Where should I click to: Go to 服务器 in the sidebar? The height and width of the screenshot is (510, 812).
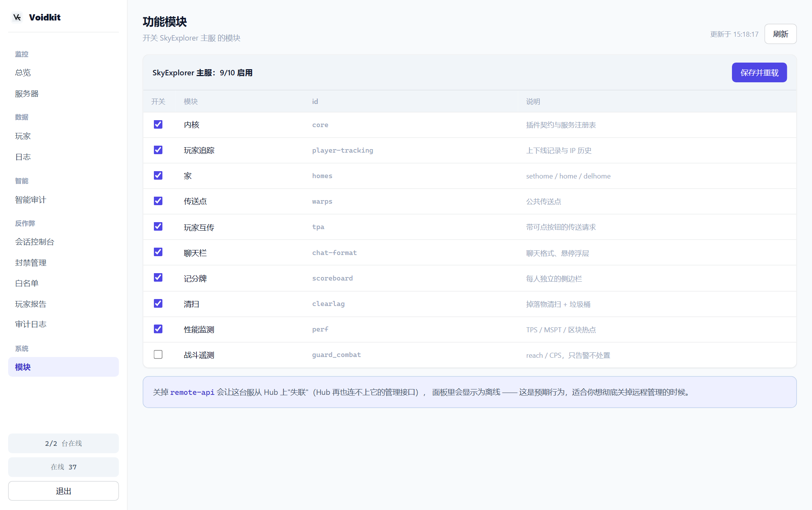pyautogui.click(x=63, y=93)
